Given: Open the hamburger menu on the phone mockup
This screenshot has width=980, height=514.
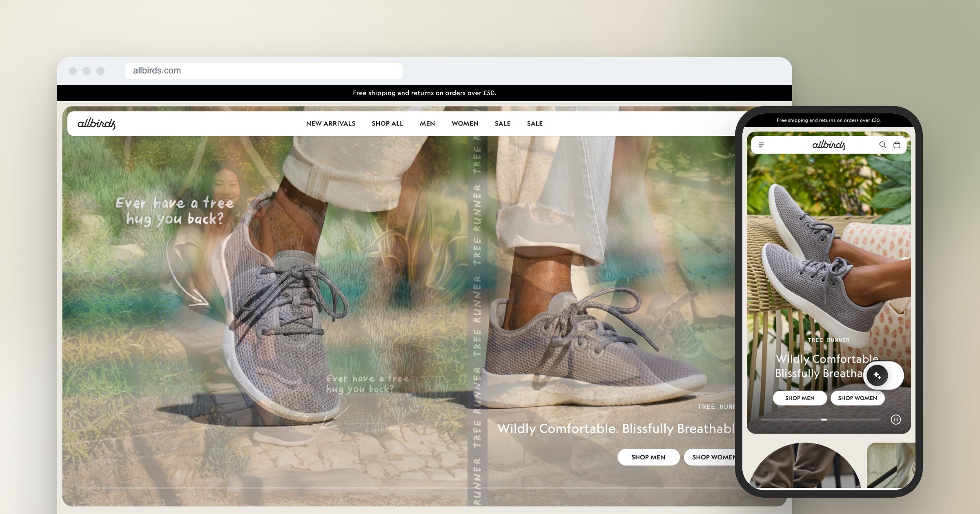Looking at the screenshot, I should click(761, 145).
